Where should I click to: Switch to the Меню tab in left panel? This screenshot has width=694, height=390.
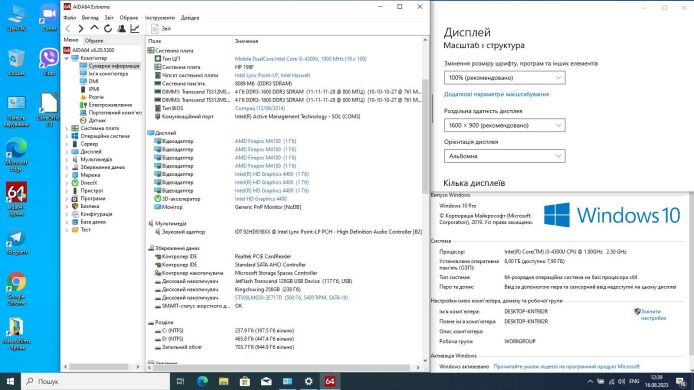(71, 40)
